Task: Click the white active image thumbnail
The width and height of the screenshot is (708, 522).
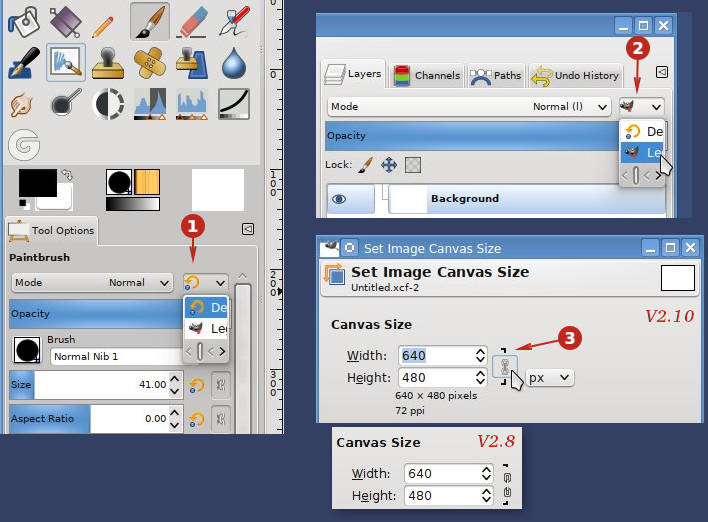Action: (218, 190)
